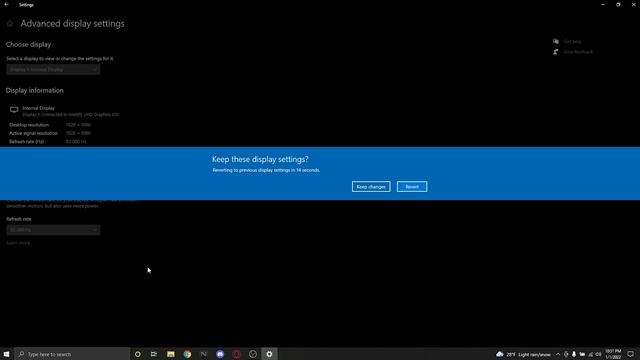Open the Action Center notifications icon

click(x=631, y=354)
